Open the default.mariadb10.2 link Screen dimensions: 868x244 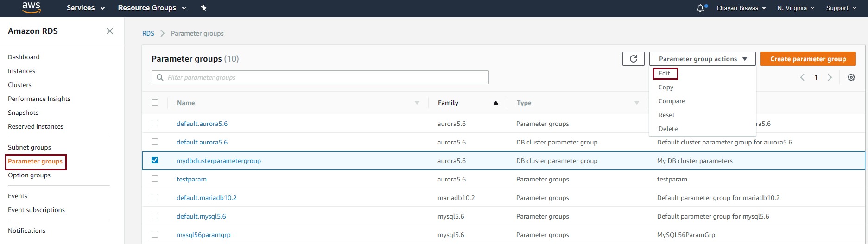(207, 198)
